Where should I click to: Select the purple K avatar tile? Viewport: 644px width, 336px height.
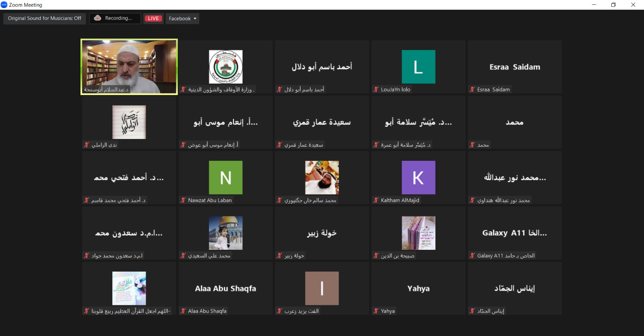click(x=418, y=178)
